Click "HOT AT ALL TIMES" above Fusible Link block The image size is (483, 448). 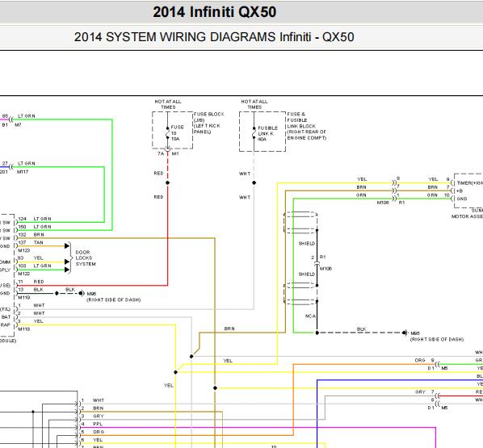tap(254, 104)
